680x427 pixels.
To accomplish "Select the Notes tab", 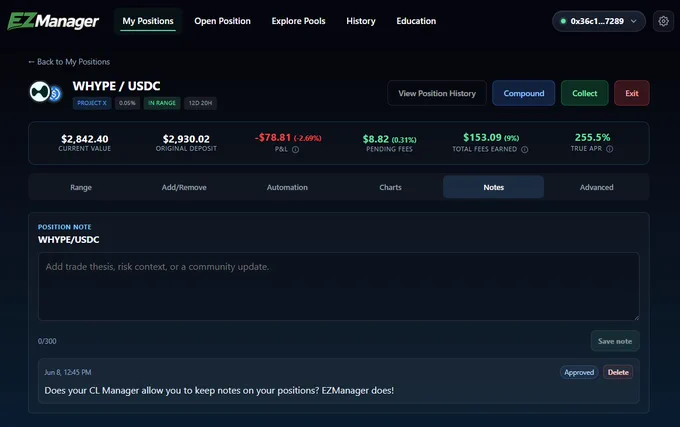I will tap(494, 187).
